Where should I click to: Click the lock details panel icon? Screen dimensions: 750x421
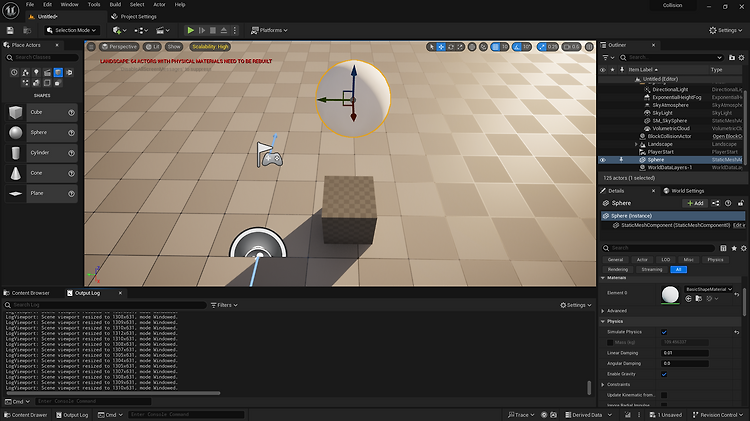tap(740, 203)
